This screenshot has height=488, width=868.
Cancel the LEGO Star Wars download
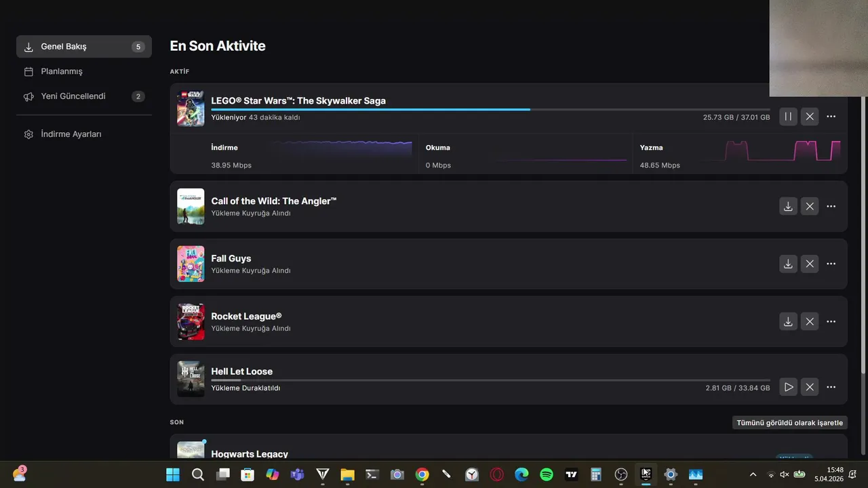point(810,117)
